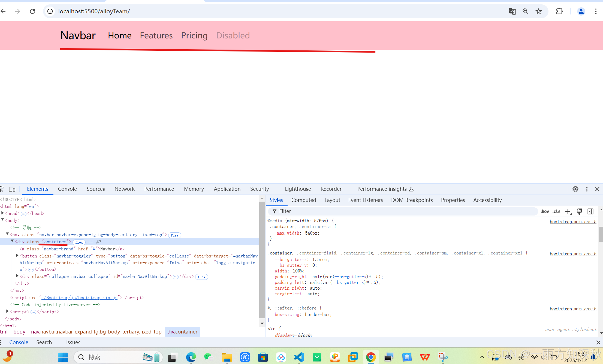
Task: Click the address bar URL
Action: click(x=94, y=11)
